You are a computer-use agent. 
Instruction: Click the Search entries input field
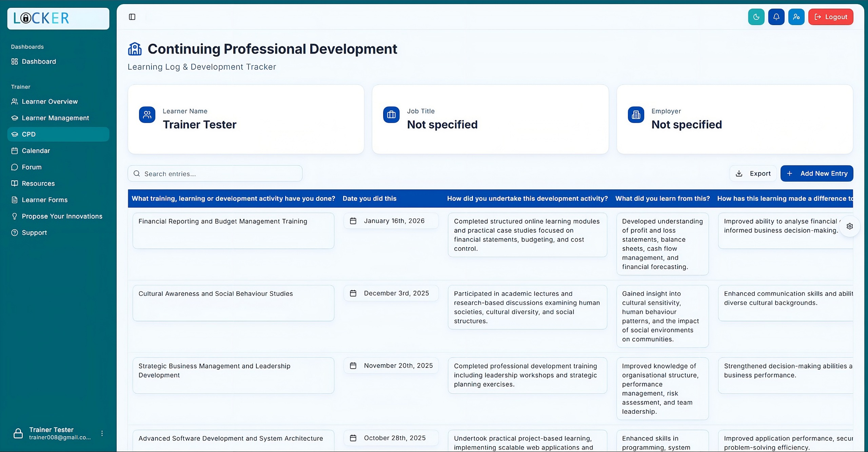point(215,173)
